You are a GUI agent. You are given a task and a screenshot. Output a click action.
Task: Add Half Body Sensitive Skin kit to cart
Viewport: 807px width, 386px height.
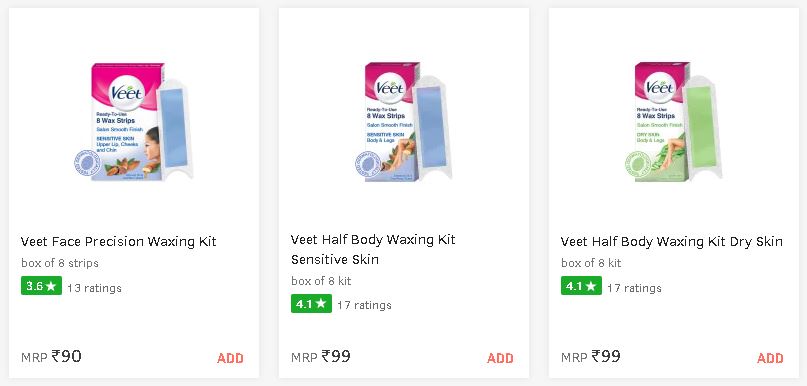tap(500, 358)
